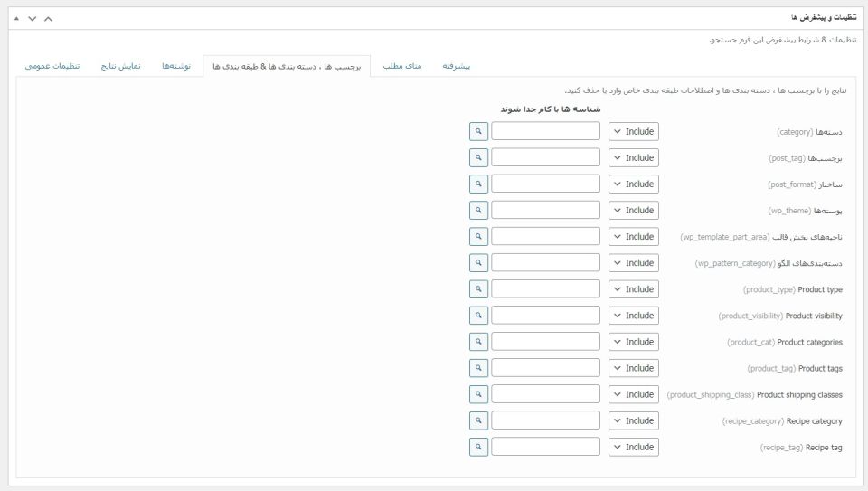The image size is (868, 491).
Task: Open Include dropdown for Product visibility
Action: [x=633, y=316]
